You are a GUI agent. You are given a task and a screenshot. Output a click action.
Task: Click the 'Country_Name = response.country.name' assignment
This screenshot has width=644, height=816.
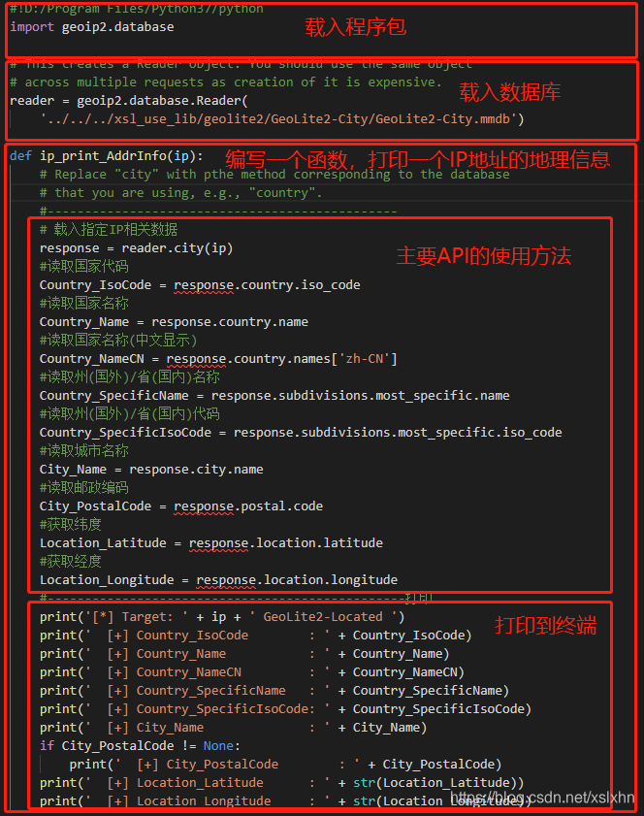click(x=174, y=322)
